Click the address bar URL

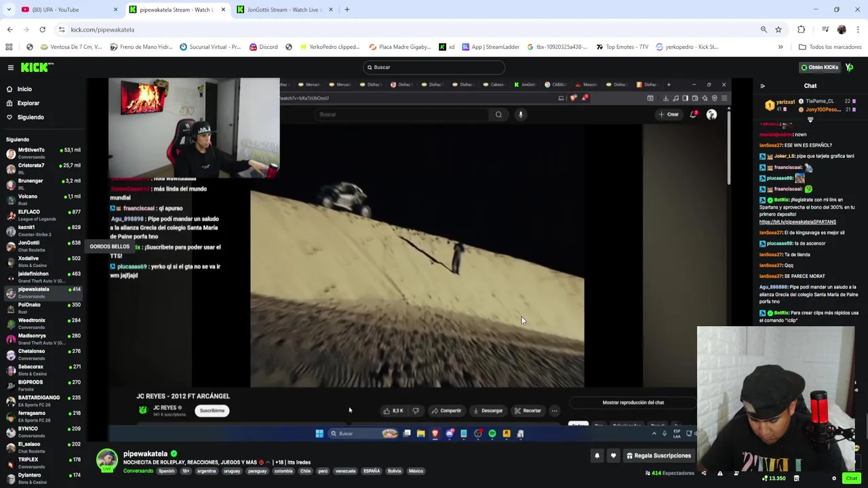(102, 30)
